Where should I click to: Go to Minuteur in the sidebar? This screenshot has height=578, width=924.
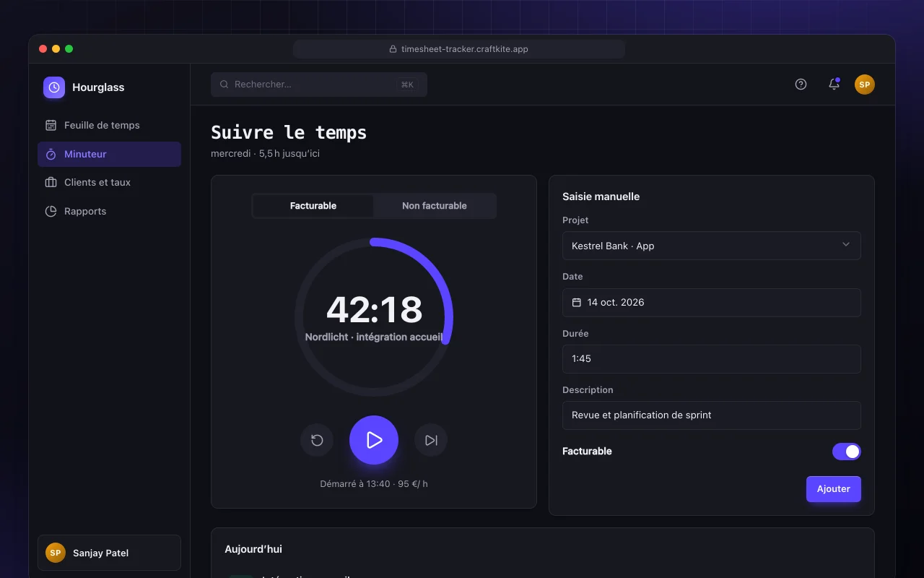click(x=109, y=155)
